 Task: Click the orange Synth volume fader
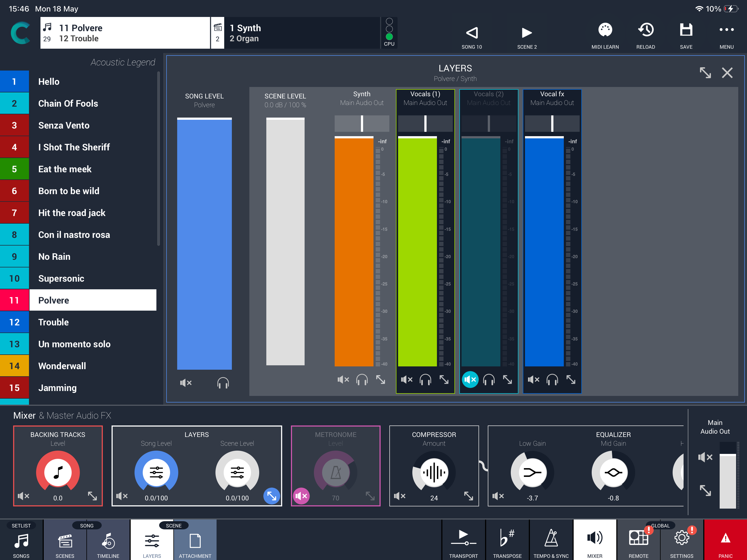(x=354, y=251)
